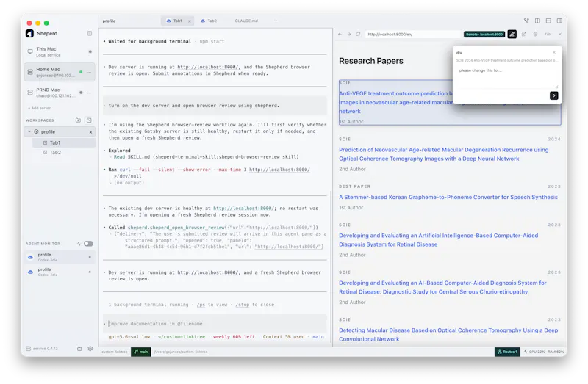Open Anti-VEGF treatment outcome paper link

(395, 102)
